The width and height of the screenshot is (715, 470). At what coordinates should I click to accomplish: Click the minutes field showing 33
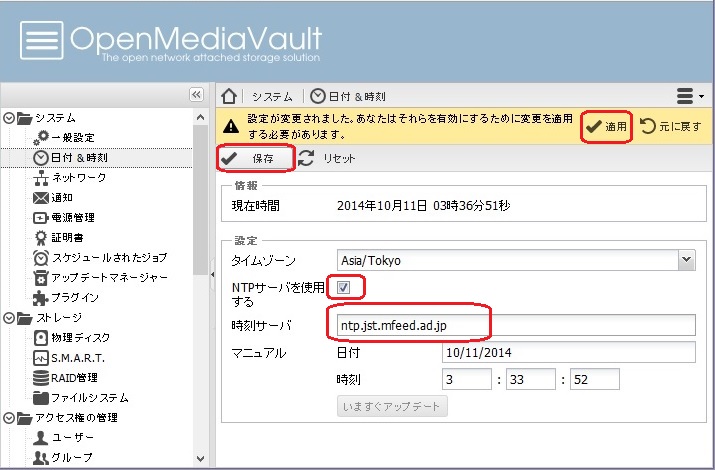[531, 379]
